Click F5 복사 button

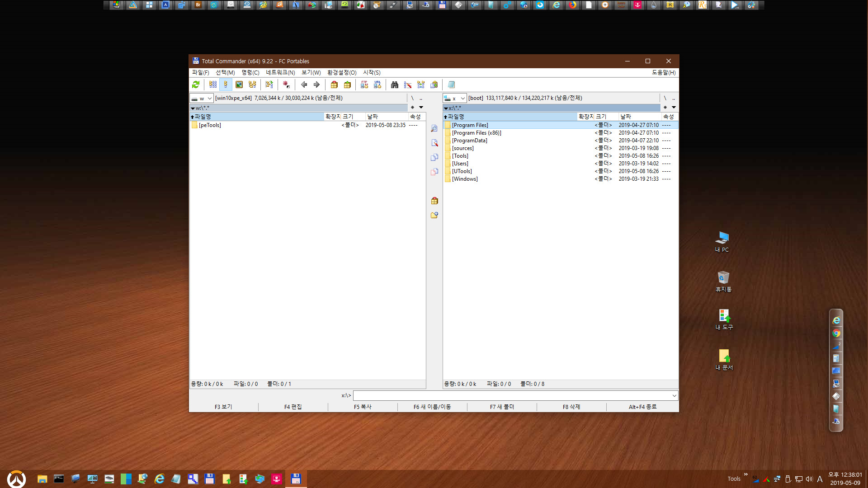tap(363, 407)
